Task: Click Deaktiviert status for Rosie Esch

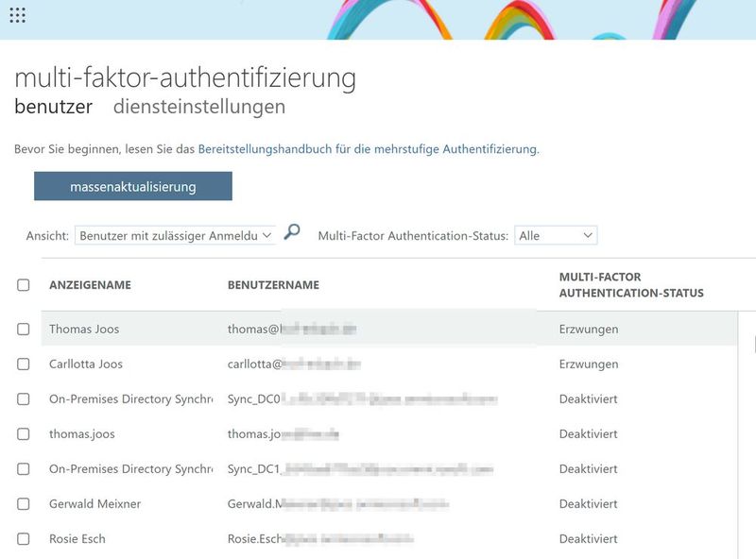Action: click(x=588, y=539)
